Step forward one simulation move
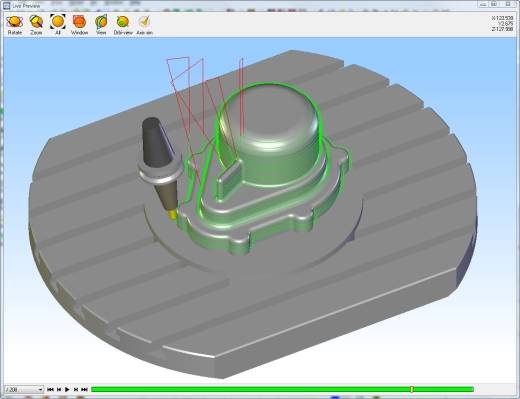 tap(76, 389)
